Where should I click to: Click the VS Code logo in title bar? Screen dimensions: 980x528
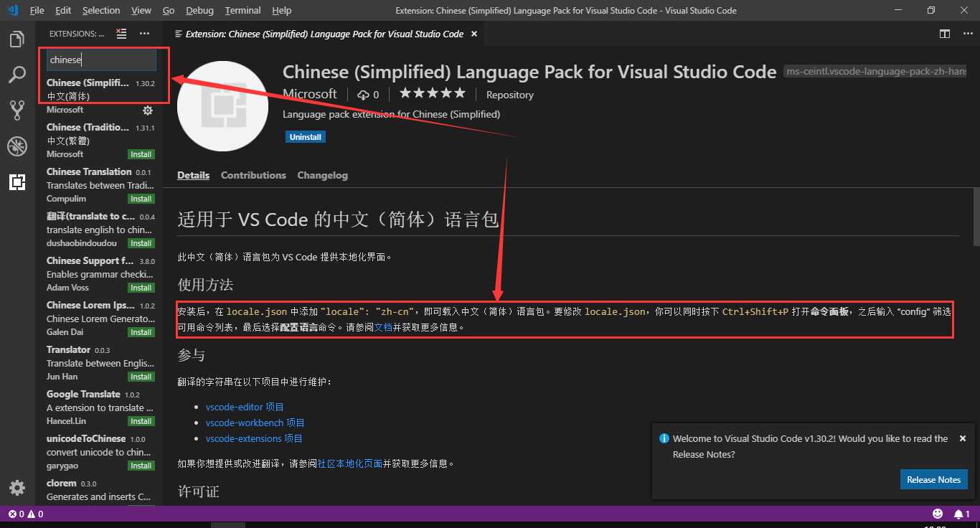12,10
